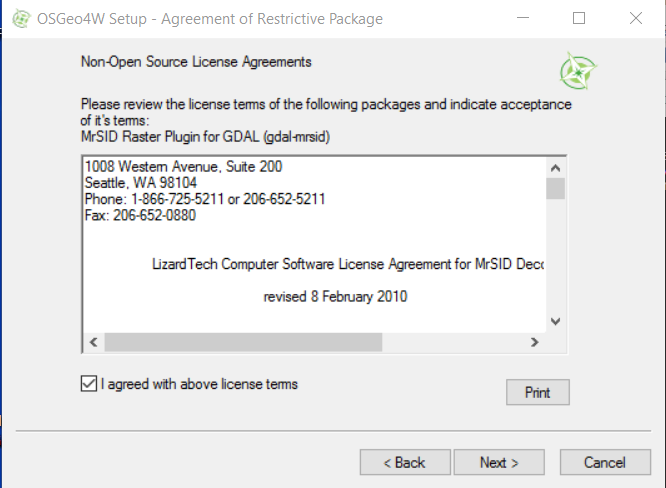This screenshot has width=666, height=488.
Task: Click the OSGeo4W title bar icon
Action: 21,19
